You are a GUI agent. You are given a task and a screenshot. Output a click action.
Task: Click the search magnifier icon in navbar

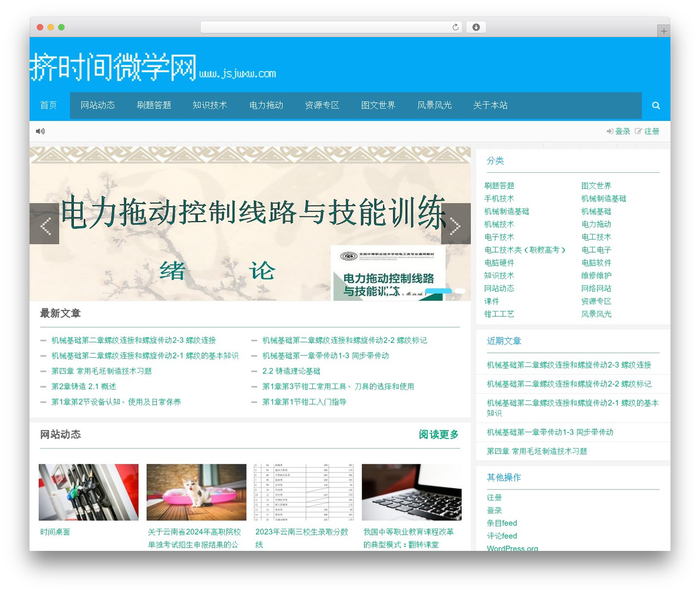pyautogui.click(x=656, y=106)
